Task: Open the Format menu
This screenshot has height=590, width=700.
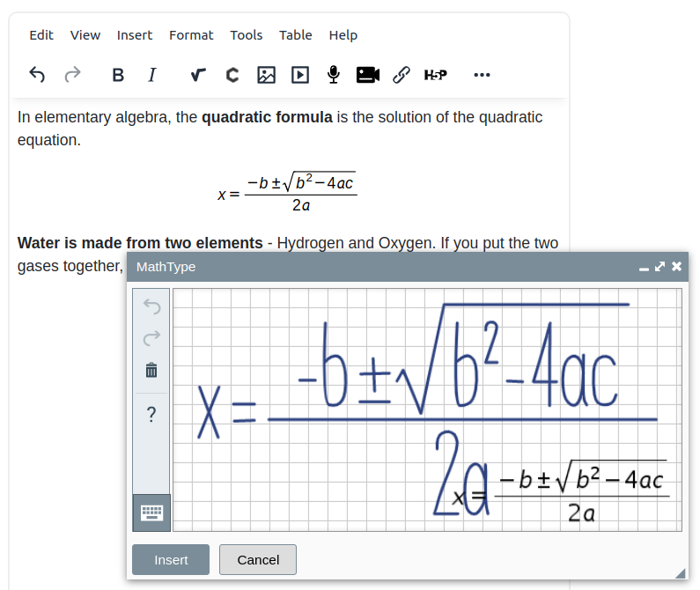Action: click(x=191, y=35)
